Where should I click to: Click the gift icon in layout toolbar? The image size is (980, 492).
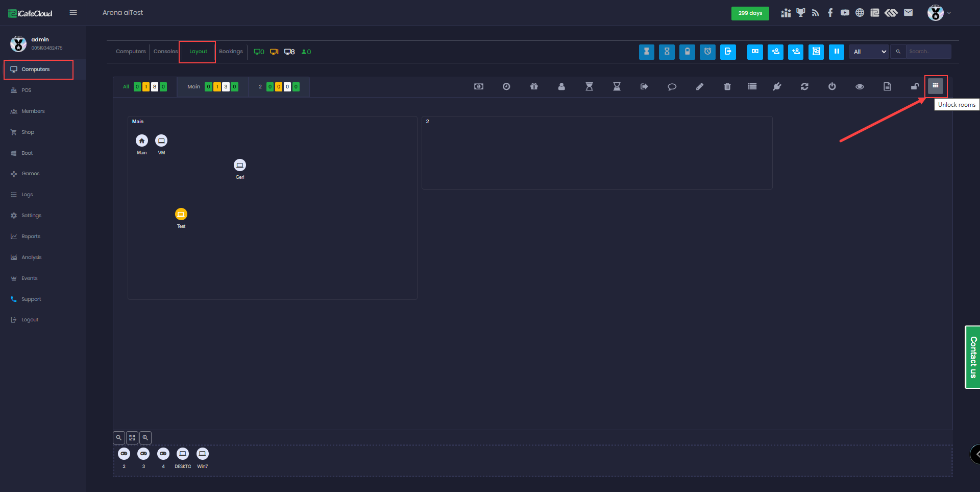coord(534,87)
